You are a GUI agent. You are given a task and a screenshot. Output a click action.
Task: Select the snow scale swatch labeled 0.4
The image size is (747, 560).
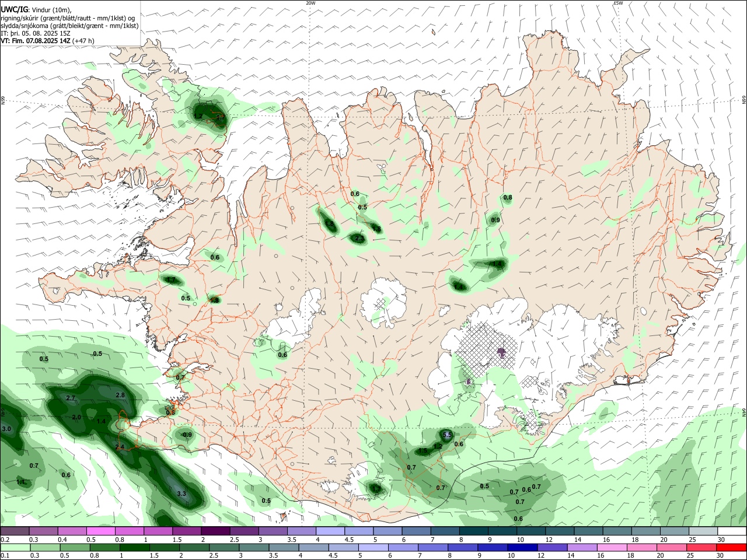click(72, 531)
